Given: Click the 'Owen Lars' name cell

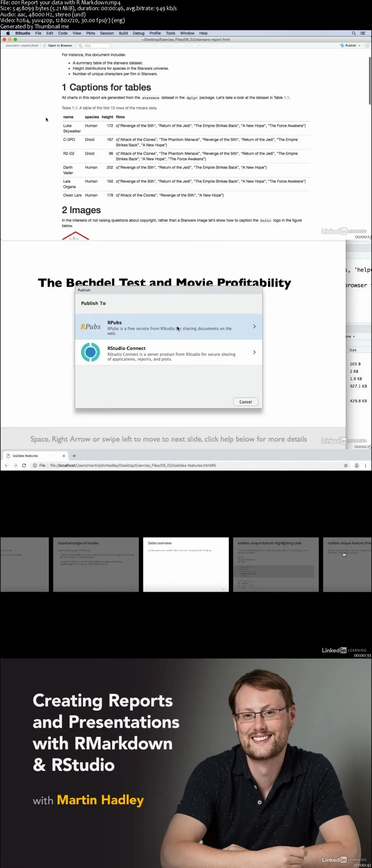Looking at the screenshot, I should [x=72, y=195].
